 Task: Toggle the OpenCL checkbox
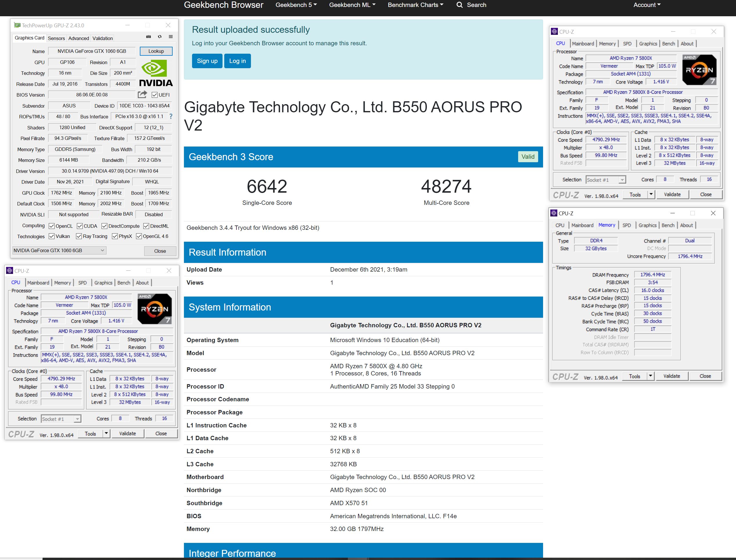click(52, 226)
